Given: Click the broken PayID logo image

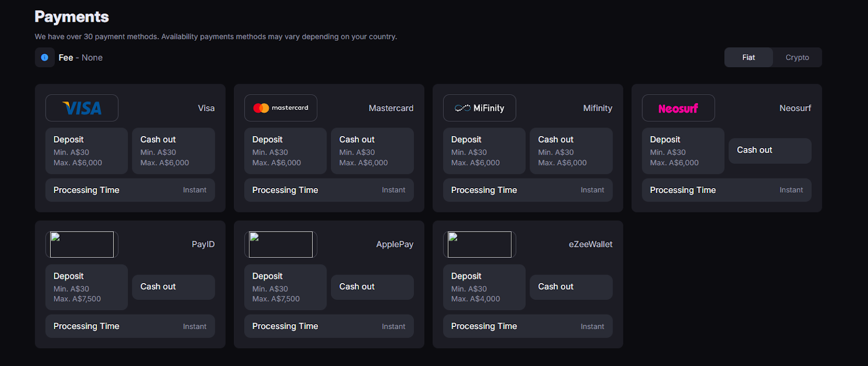Looking at the screenshot, I should (x=82, y=245).
